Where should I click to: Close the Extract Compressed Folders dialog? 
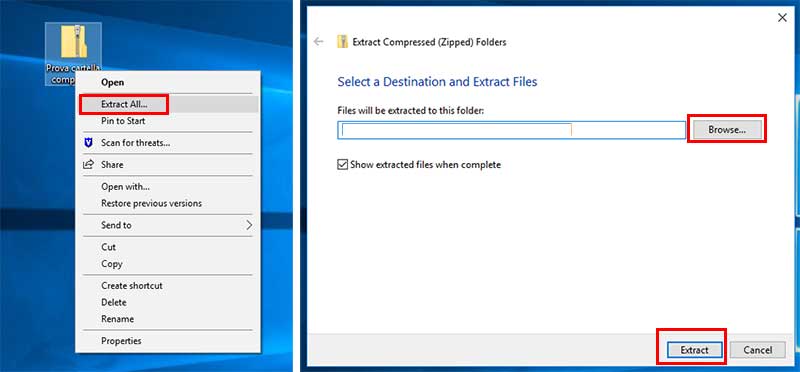click(x=782, y=18)
